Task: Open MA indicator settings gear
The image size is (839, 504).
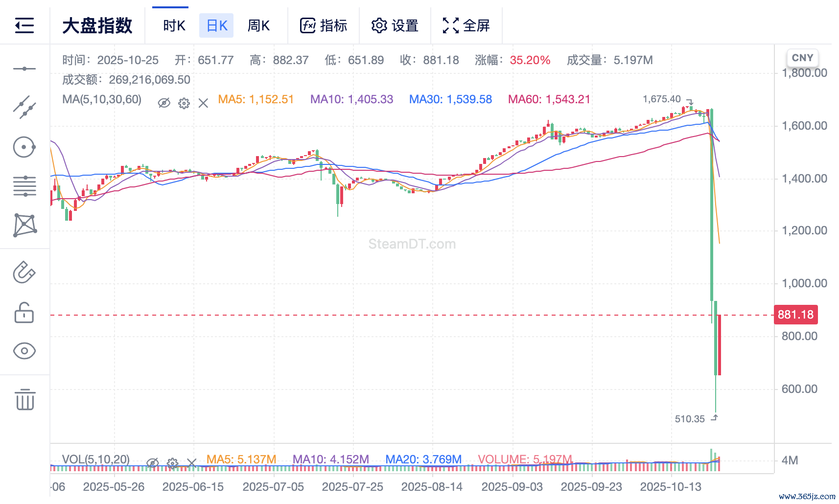Action: (x=184, y=103)
